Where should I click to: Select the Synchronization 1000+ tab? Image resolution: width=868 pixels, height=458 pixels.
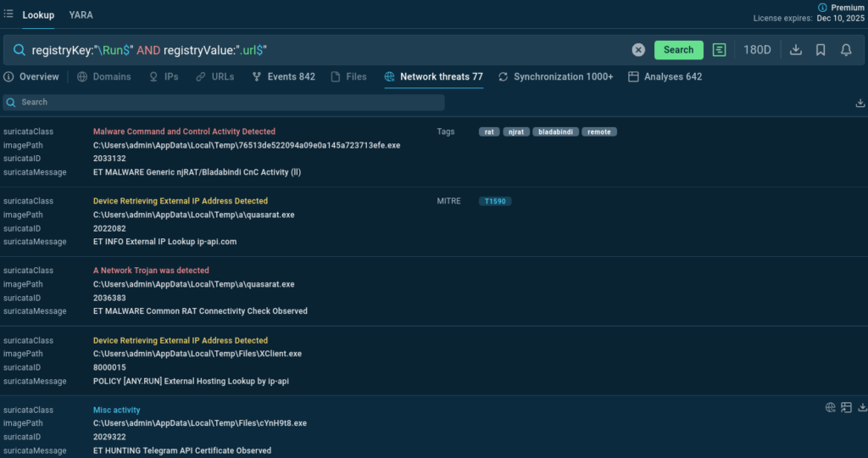(556, 76)
